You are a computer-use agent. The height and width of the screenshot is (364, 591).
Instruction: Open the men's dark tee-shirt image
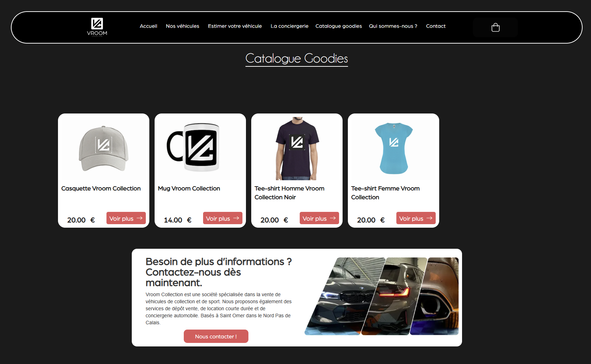[x=297, y=148]
